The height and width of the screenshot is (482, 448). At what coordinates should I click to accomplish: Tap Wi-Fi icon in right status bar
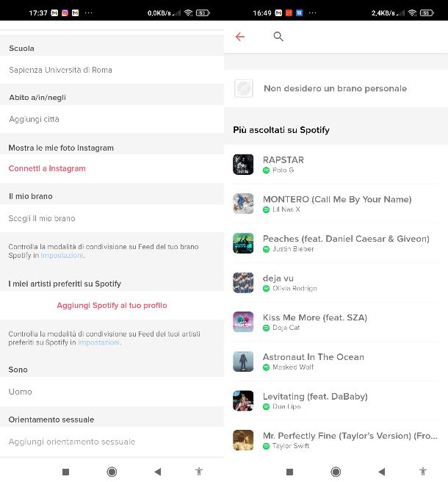[412, 13]
